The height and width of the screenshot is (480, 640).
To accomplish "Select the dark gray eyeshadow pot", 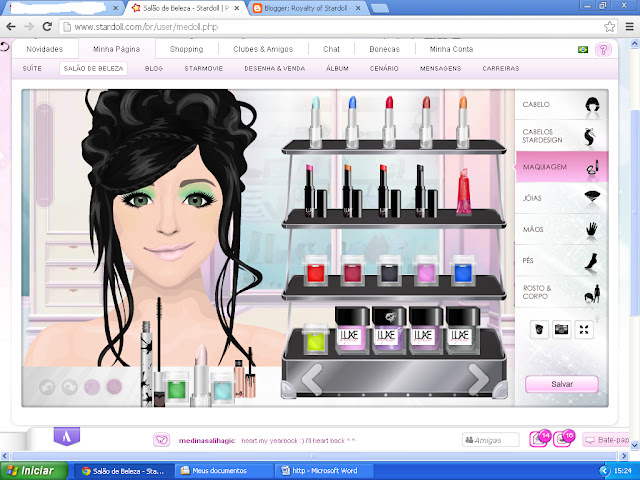I will [389, 271].
